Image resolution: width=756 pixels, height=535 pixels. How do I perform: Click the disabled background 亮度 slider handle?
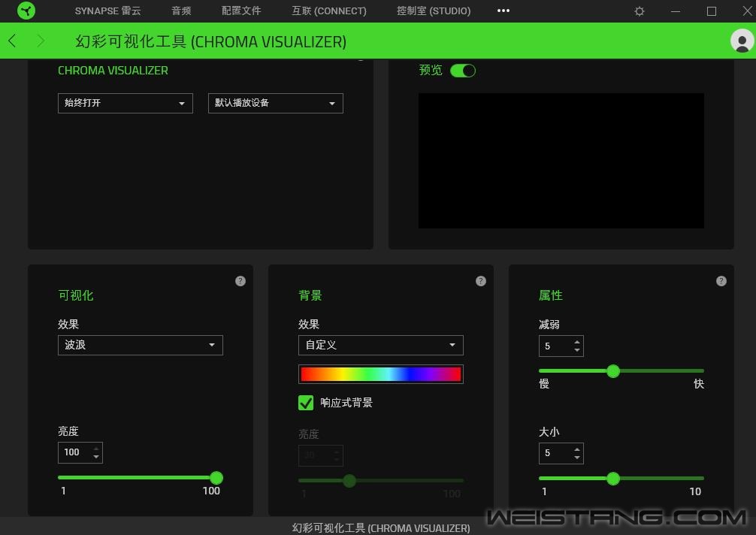[349, 481]
